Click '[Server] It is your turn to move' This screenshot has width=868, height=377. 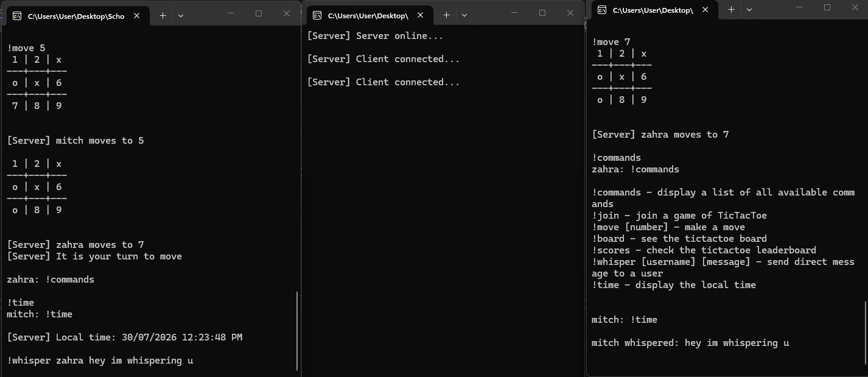click(x=94, y=256)
